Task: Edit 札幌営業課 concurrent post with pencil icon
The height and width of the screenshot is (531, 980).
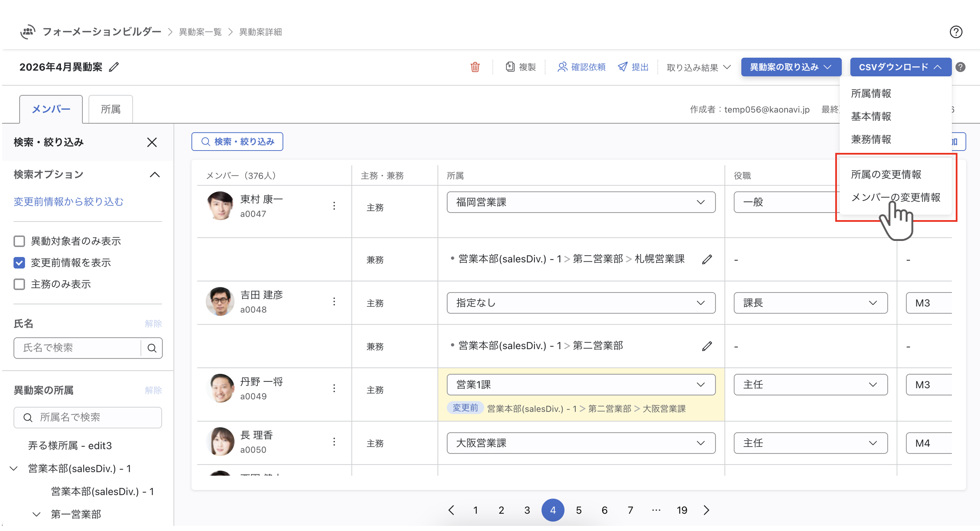Action: pos(707,260)
